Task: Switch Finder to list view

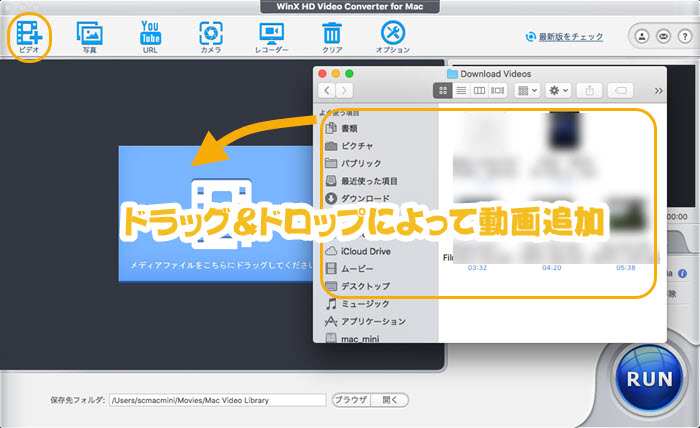Action: pyautogui.click(x=461, y=91)
